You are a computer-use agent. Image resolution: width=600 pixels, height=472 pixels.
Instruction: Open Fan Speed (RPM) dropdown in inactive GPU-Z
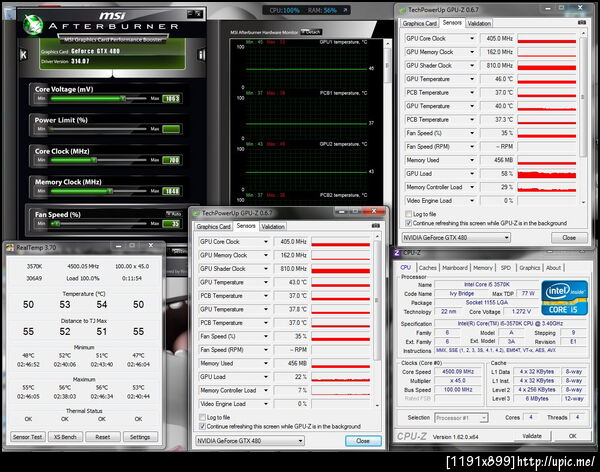click(472, 146)
